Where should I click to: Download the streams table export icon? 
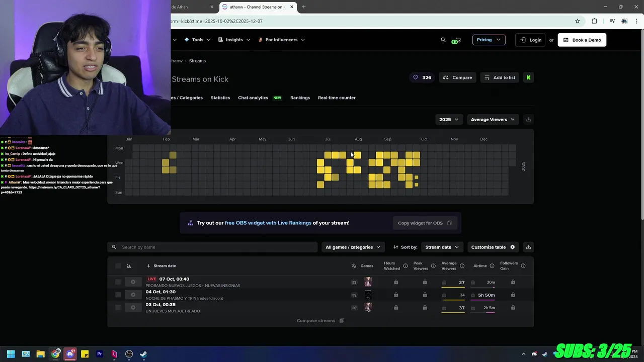tap(528, 247)
